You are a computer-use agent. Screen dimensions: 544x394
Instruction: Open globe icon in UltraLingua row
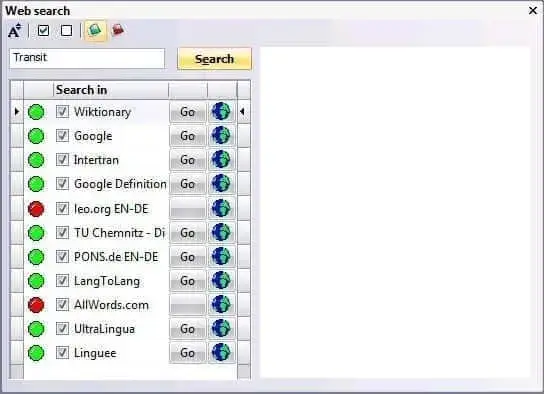221,328
